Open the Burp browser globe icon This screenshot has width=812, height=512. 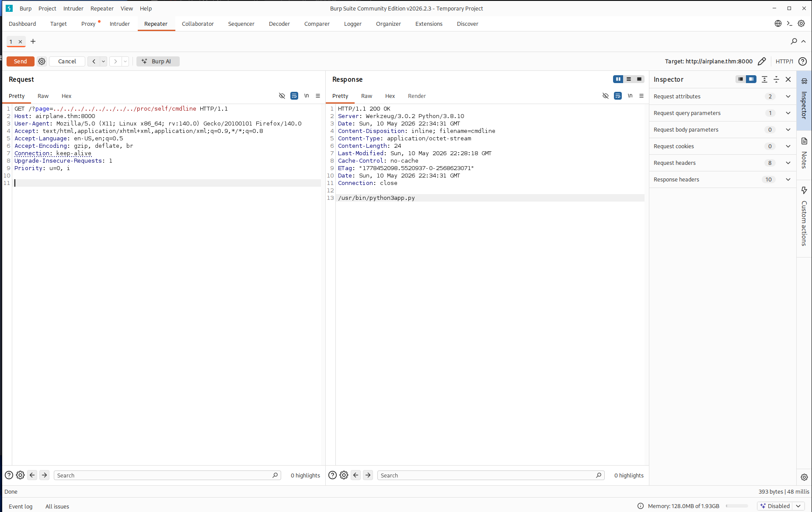pyautogui.click(x=778, y=24)
